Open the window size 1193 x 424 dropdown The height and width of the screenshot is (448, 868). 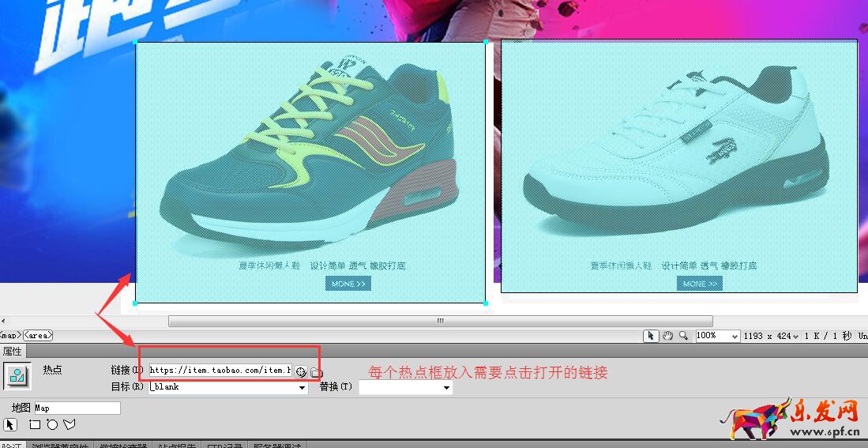(795, 336)
